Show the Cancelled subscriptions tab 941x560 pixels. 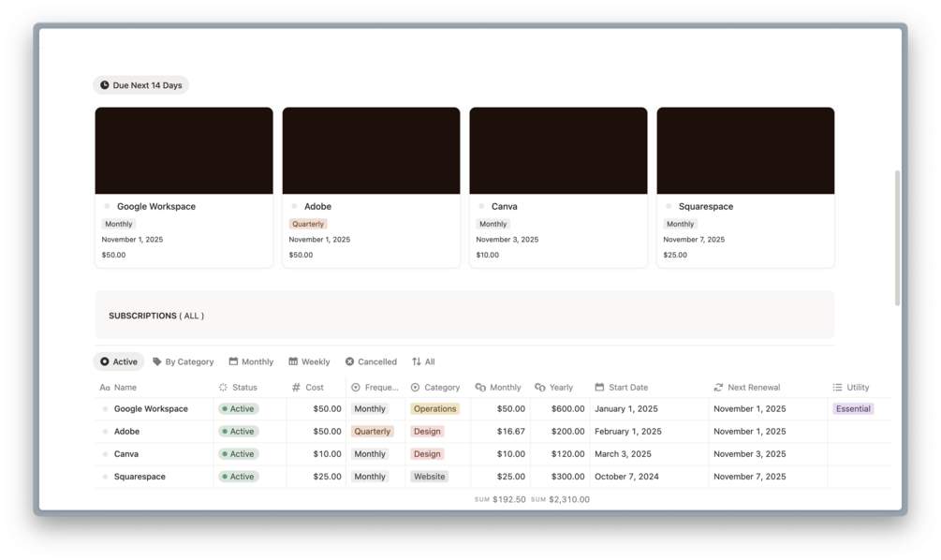(371, 361)
